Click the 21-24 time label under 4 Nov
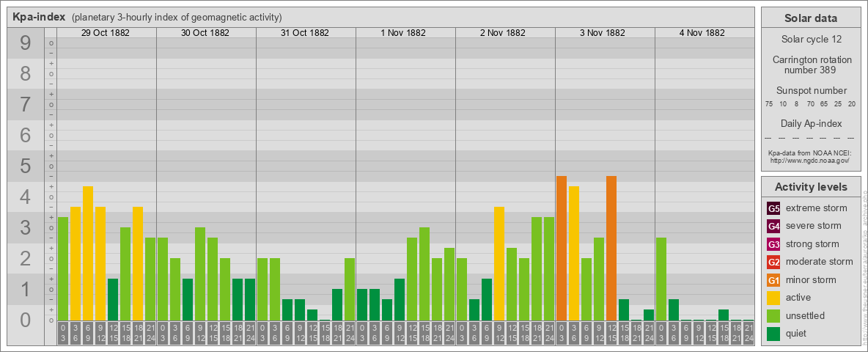 pyautogui.click(x=749, y=333)
